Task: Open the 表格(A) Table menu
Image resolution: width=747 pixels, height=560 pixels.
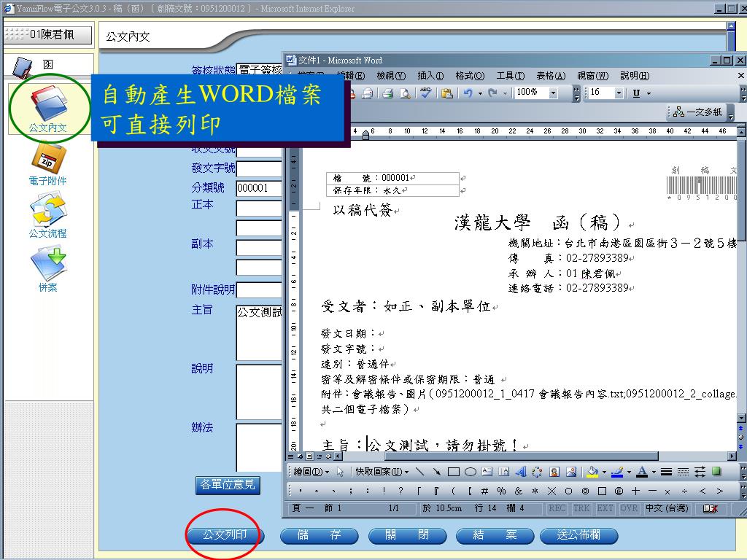Action: (551, 76)
